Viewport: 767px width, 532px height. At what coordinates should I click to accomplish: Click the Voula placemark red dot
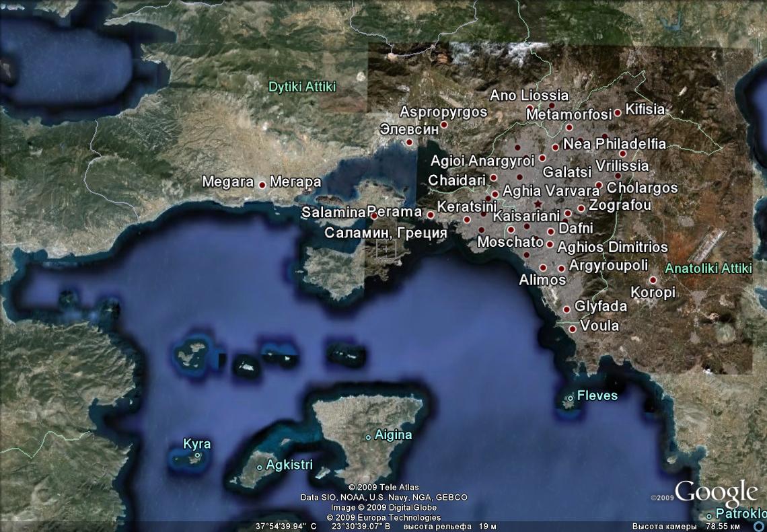pyautogui.click(x=573, y=329)
